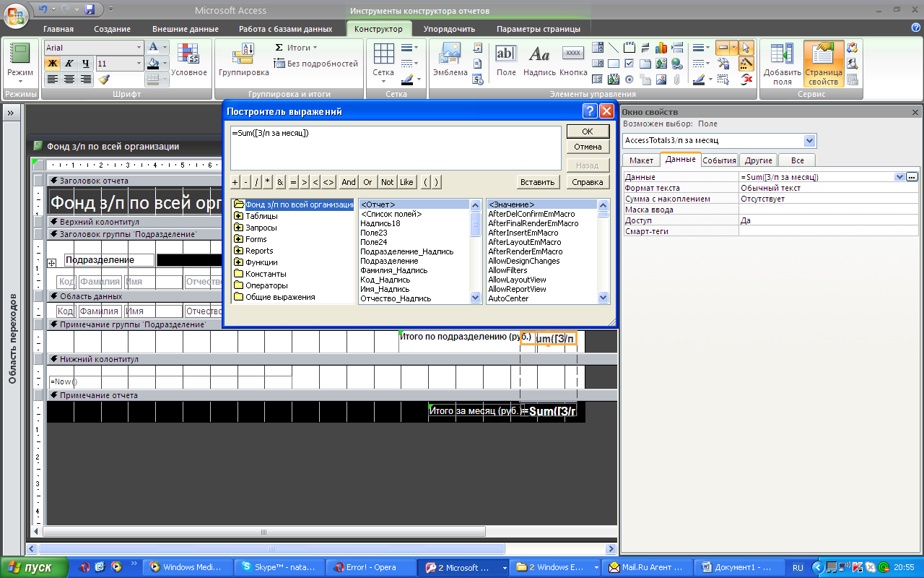Toggle Страница свойств property sheet

[824, 64]
